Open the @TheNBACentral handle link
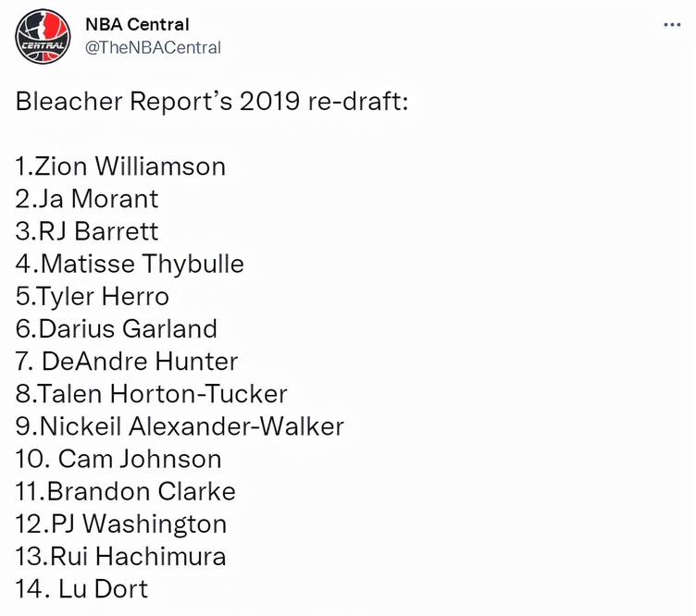This screenshot has width=696, height=616. point(153,47)
